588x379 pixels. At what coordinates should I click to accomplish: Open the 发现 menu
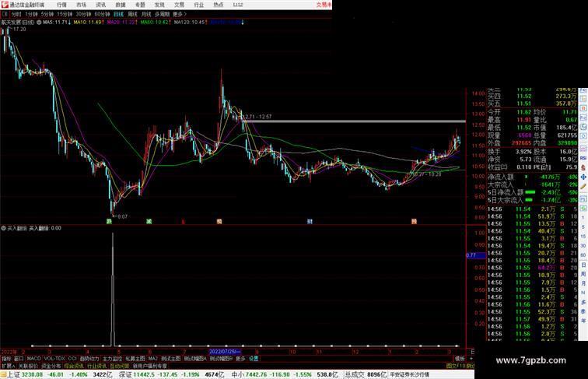pos(159,5)
